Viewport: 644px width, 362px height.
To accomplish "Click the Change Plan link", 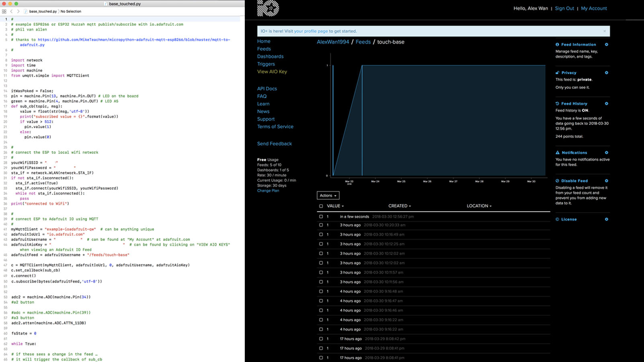I will click(x=268, y=191).
